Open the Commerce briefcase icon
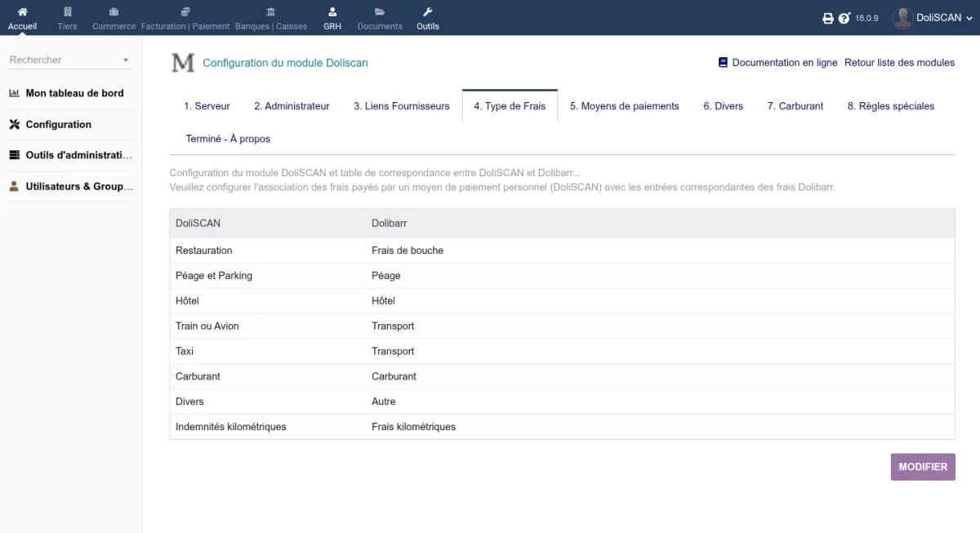 click(x=114, y=12)
